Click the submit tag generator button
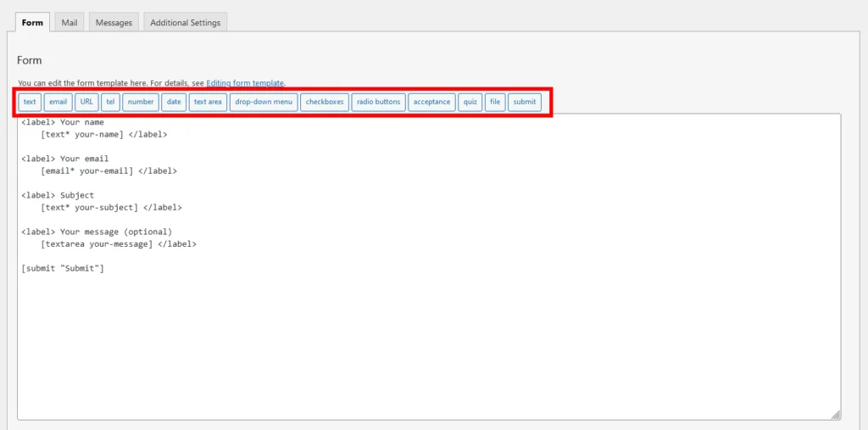The image size is (868, 430). (525, 102)
